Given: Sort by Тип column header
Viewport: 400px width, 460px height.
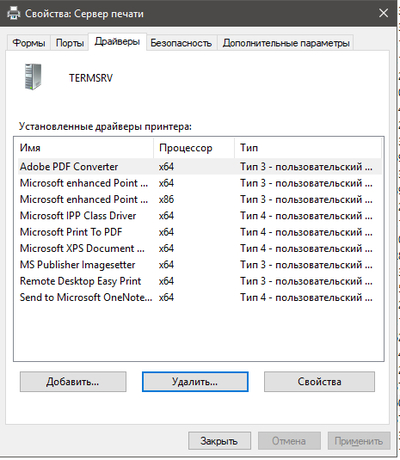Looking at the screenshot, I should (308, 148).
